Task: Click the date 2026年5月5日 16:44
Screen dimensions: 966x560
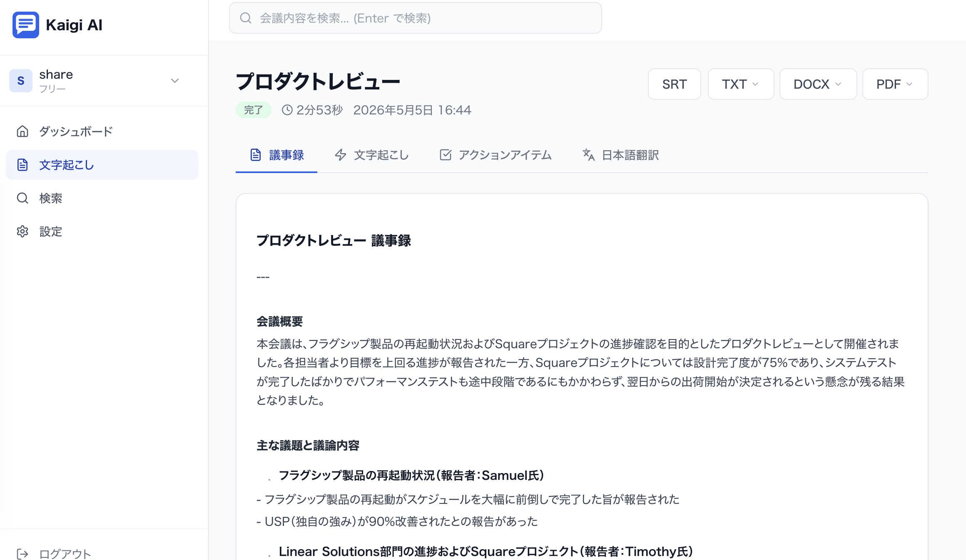Action: pyautogui.click(x=412, y=110)
